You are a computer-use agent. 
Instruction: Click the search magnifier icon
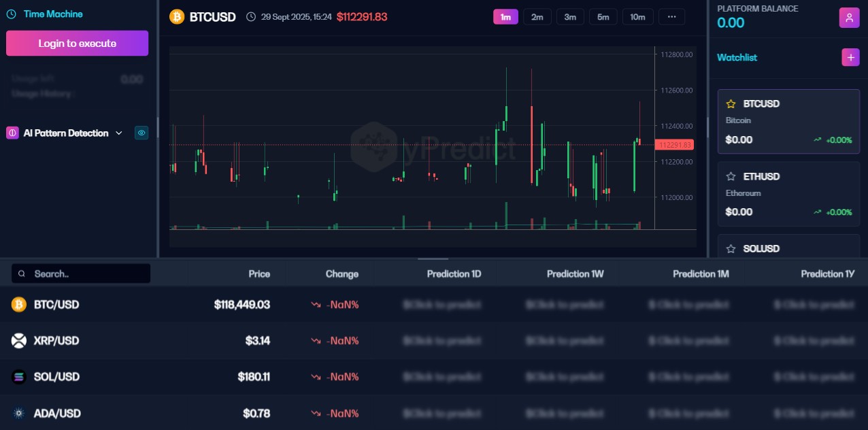(x=22, y=274)
